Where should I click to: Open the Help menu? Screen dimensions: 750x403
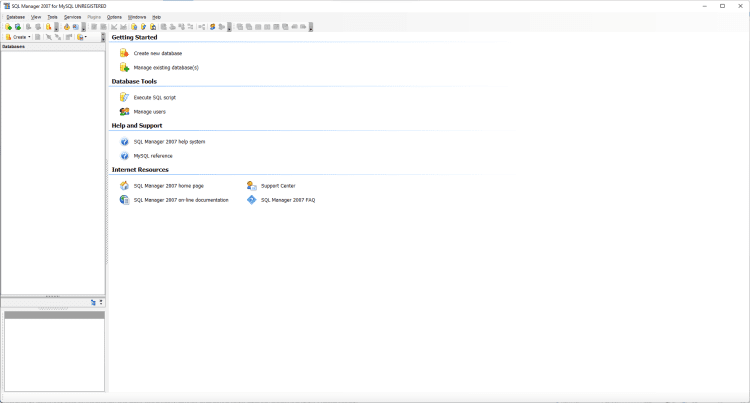[x=156, y=17]
